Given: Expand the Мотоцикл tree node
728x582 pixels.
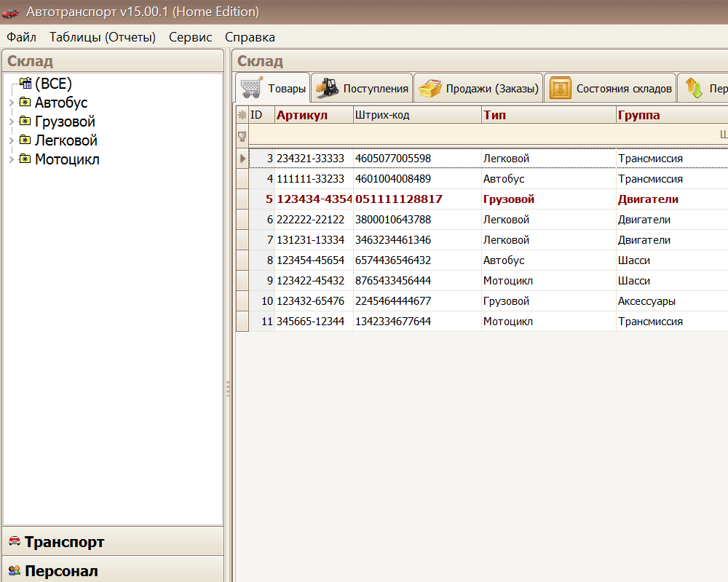Looking at the screenshot, I should click(x=12, y=159).
